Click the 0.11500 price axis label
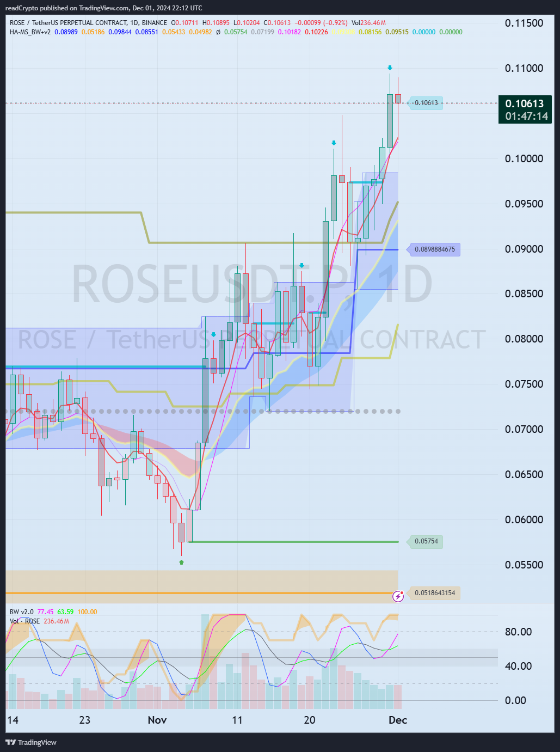This screenshot has height=752, width=560. pos(524,23)
